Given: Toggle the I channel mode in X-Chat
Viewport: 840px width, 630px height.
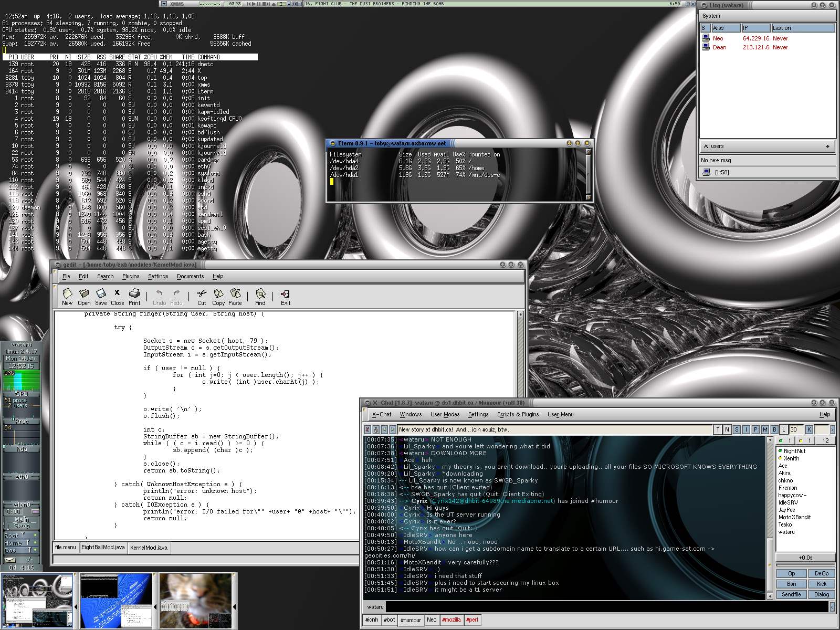Looking at the screenshot, I should pos(746,429).
